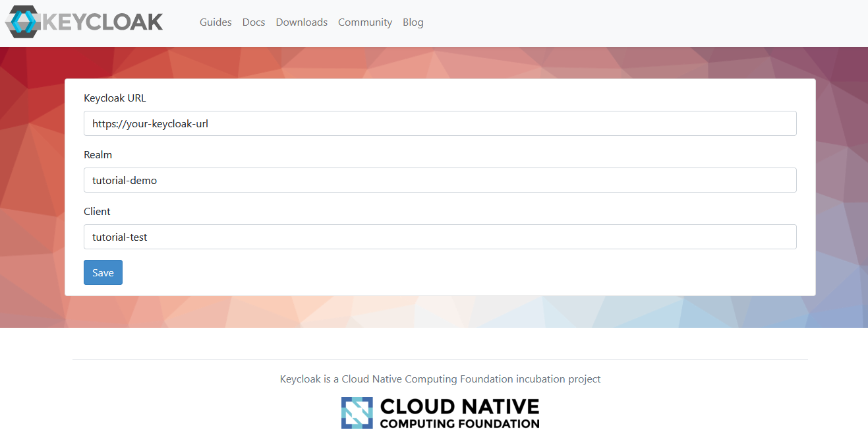The width and height of the screenshot is (868, 432).
Task: Click the 'Client' label text
Action: pos(97,212)
